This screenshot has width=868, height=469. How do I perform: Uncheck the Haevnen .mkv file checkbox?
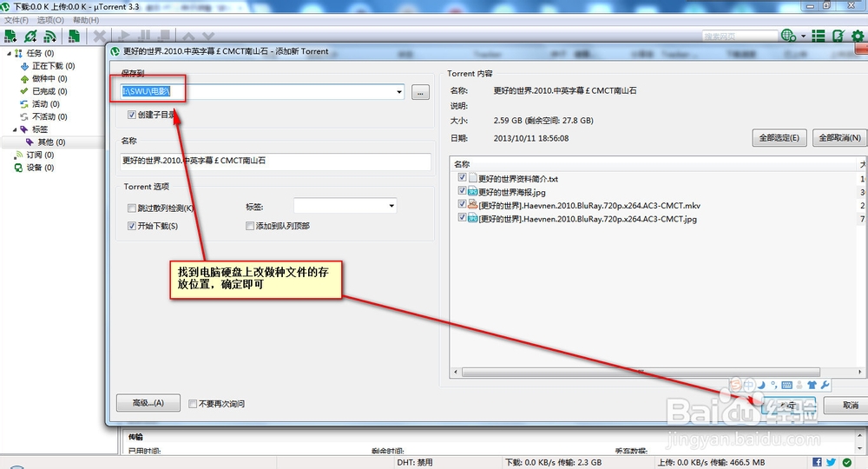point(463,204)
